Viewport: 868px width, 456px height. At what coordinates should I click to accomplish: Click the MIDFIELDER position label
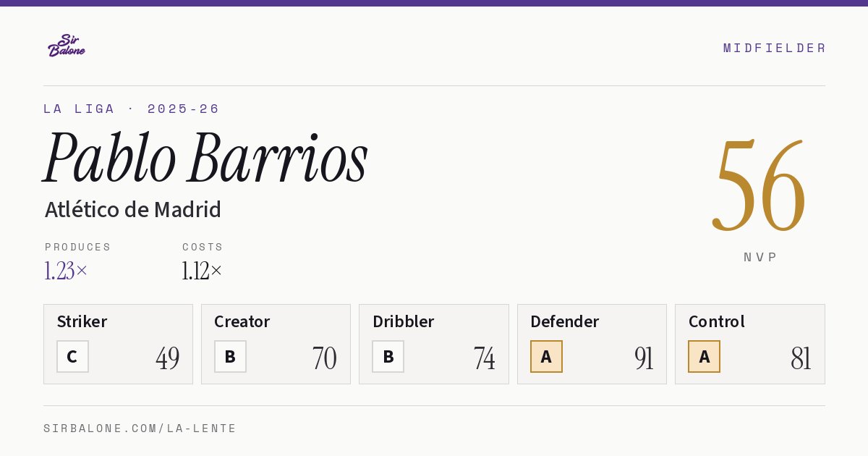click(774, 48)
